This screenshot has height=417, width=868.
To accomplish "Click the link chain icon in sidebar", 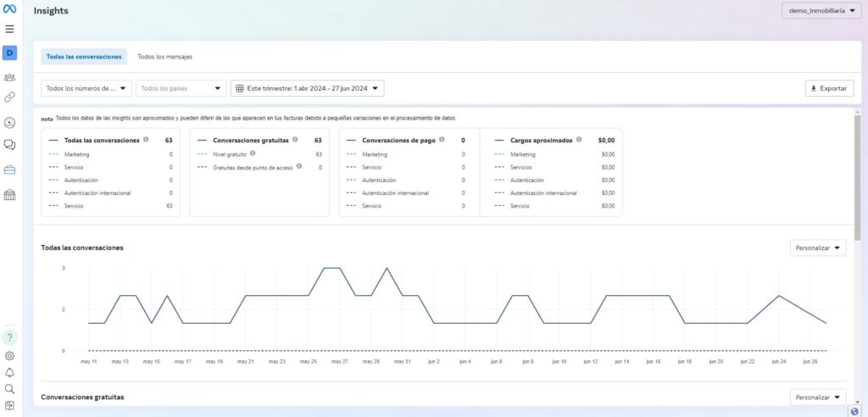I will point(9,97).
